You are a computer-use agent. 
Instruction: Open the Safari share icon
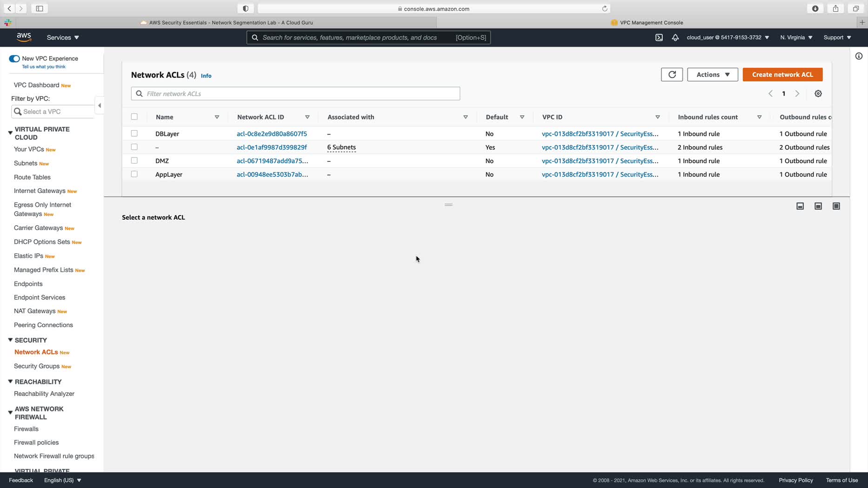click(x=836, y=8)
